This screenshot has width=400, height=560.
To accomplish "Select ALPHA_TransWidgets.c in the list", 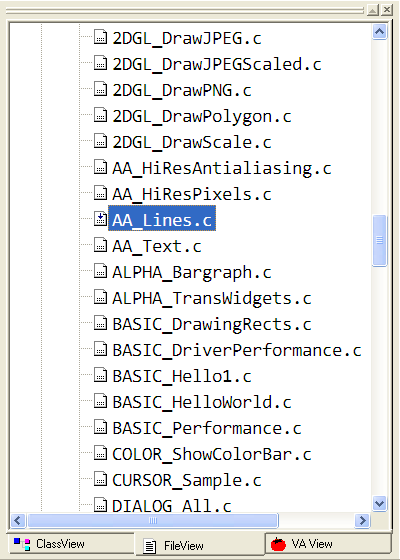I will click(x=212, y=298).
